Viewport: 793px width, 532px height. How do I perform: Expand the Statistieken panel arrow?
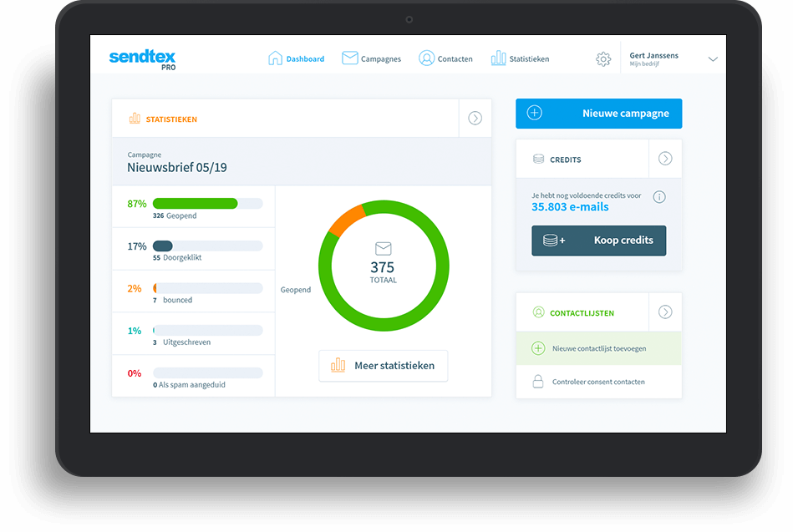475,118
